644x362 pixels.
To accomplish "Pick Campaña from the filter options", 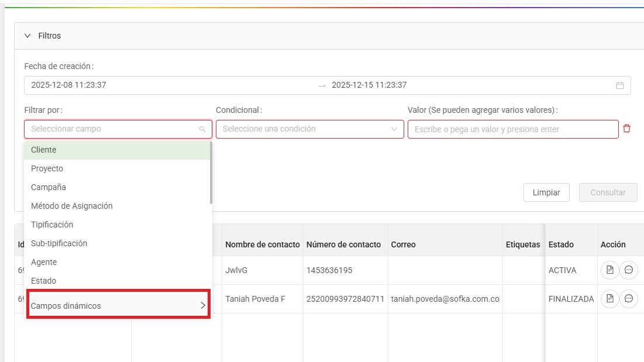I will point(117,187).
